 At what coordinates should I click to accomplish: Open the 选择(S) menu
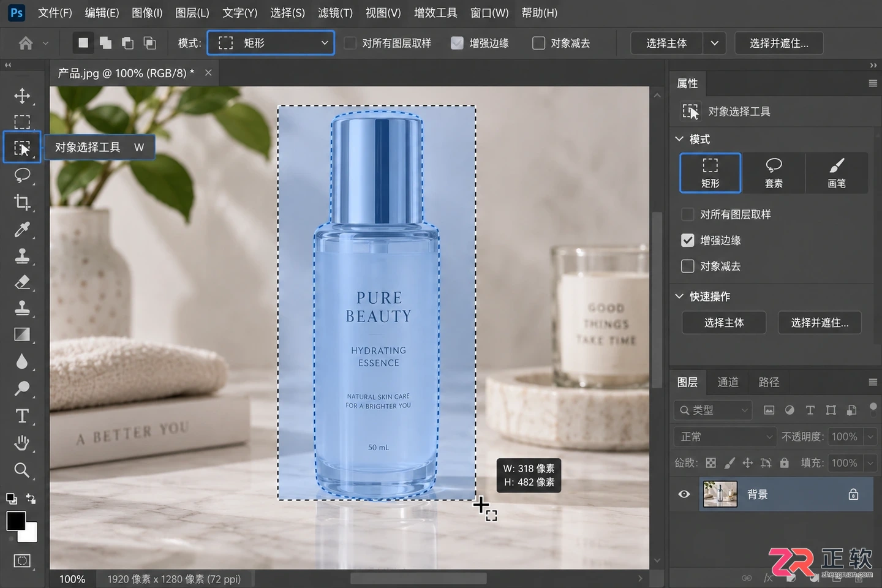(287, 13)
